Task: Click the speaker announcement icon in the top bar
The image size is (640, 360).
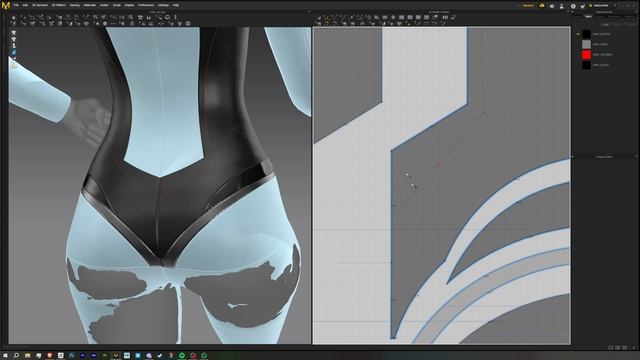Action: click(552, 6)
